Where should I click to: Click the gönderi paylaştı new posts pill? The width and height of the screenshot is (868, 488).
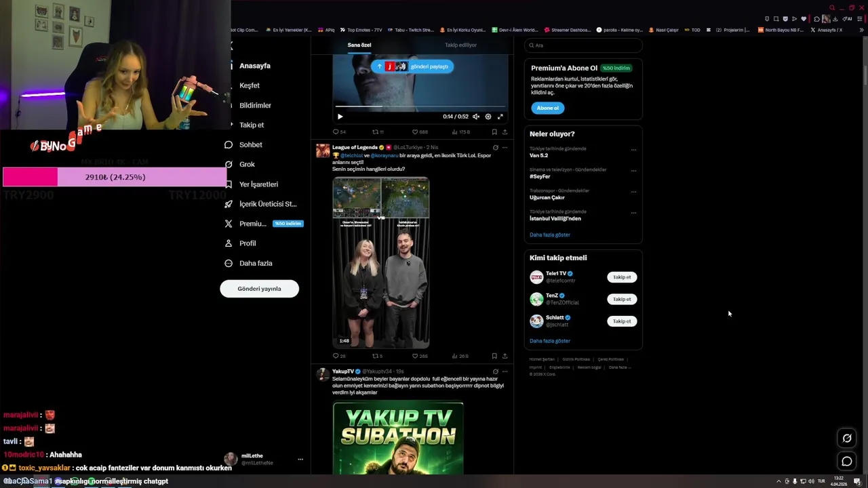412,66
